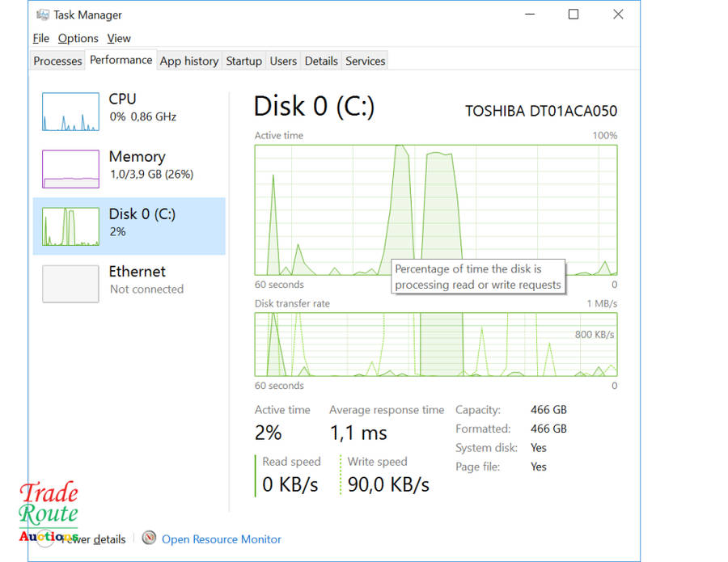Viewport: 728px width, 562px height.
Task: Maximize the Task Manager window
Action: pyautogui.click(x=574, y=15)
